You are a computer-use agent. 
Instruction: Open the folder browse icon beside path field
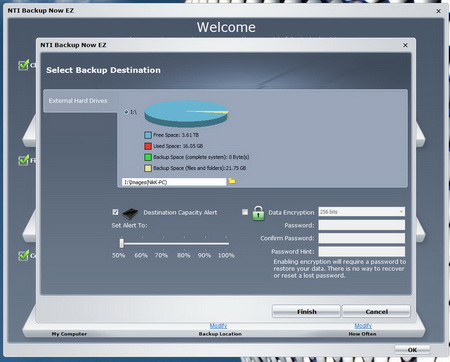click(x=232, y=181)
